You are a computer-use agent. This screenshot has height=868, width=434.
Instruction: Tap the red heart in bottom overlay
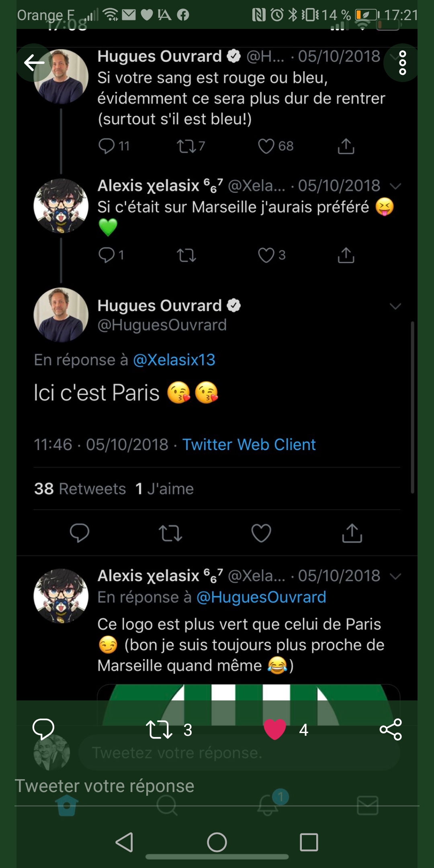coord(275,729)
